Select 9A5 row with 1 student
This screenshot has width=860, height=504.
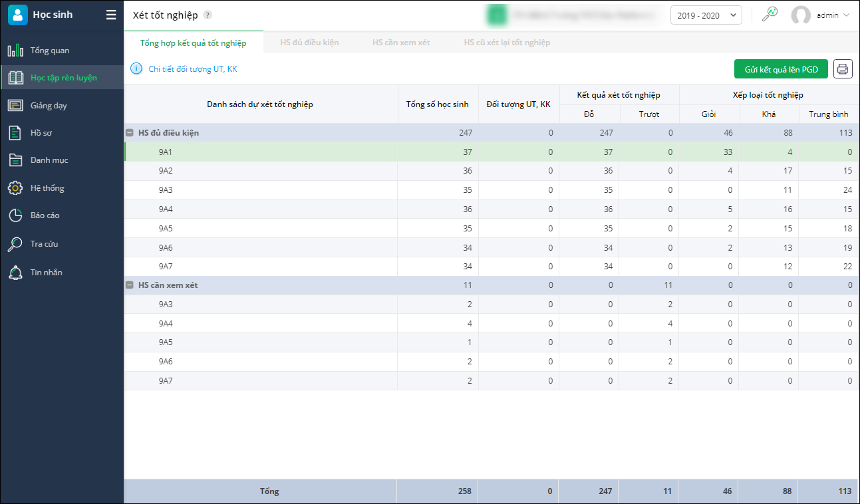point(492,342)
